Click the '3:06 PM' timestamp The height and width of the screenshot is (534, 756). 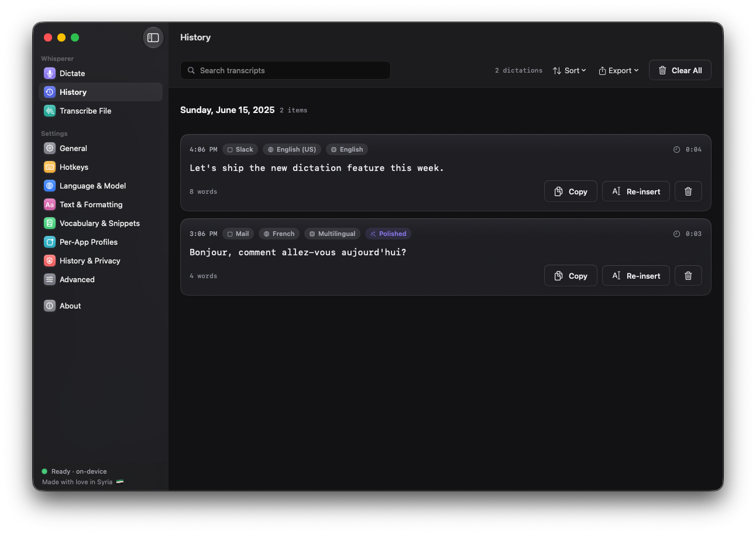203,234
